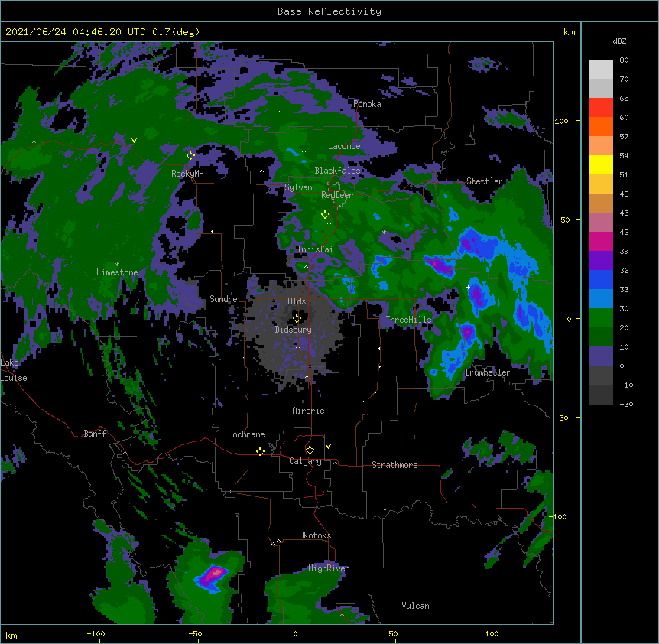Click the Airdrie city label
This screenshot has height=644, width=659.
[x=308, y=411]
